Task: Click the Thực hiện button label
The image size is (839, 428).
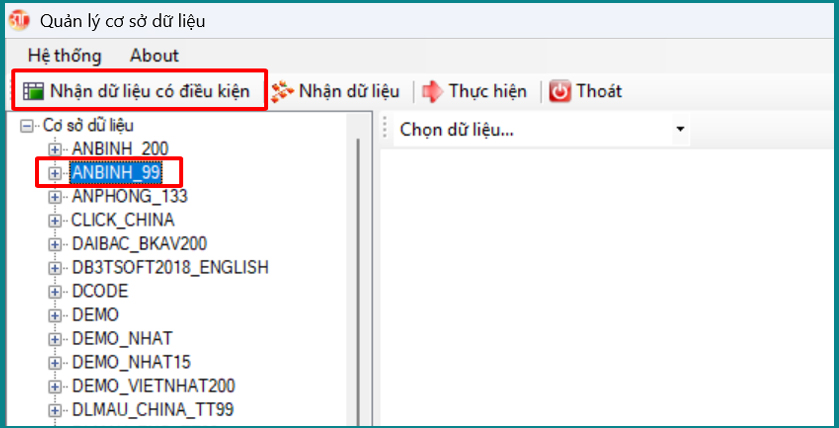Action: coord(487,91)
